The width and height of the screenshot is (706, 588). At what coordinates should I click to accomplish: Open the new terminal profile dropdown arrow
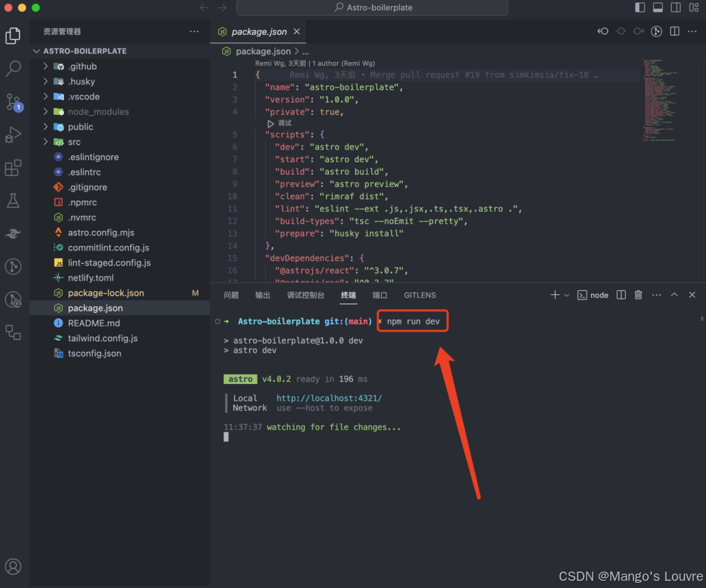click(566, 296)
